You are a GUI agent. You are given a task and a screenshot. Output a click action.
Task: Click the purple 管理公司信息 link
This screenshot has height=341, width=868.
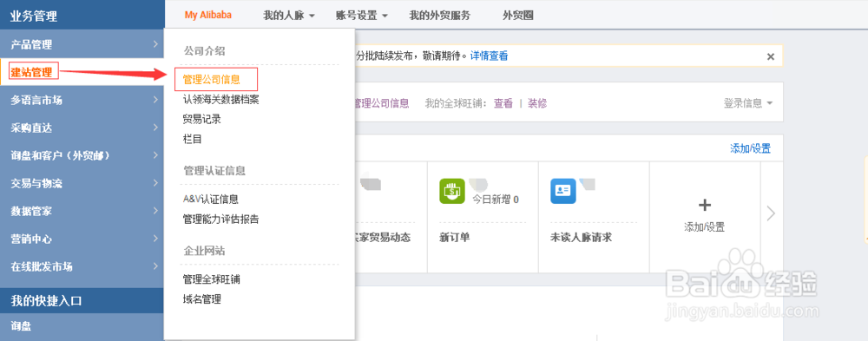[x=382, y=103]
